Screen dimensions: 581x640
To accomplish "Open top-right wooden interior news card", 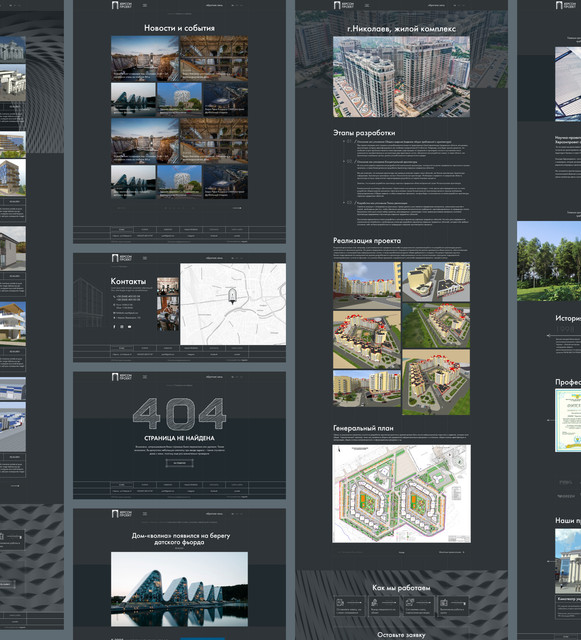I will (214, 58).
